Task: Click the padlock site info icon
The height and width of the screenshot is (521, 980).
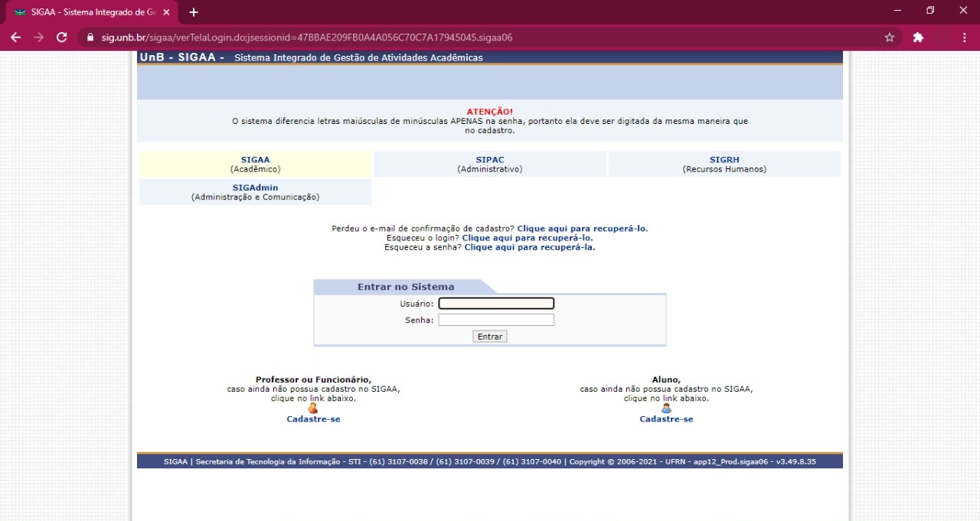Action: pyautogui.click(x=90, y=37)
